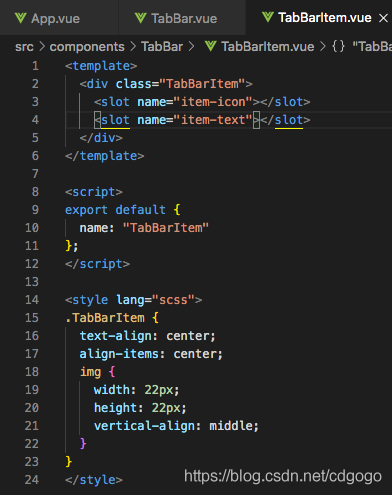Switch to the App.vue tab
Viewport: 392px width, 495px height.
pos(48,18)
